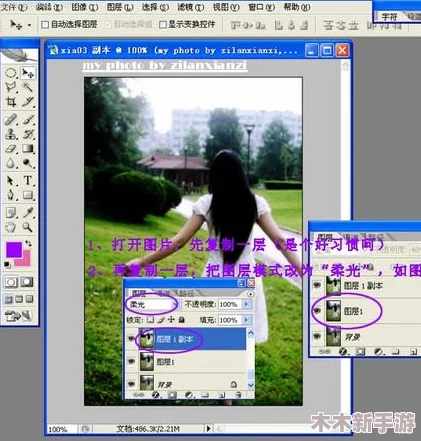Image resolution: width=421 pixels, height=441 pixels.
Task: Open the center layers panel options menu
Action: point(250,294)
